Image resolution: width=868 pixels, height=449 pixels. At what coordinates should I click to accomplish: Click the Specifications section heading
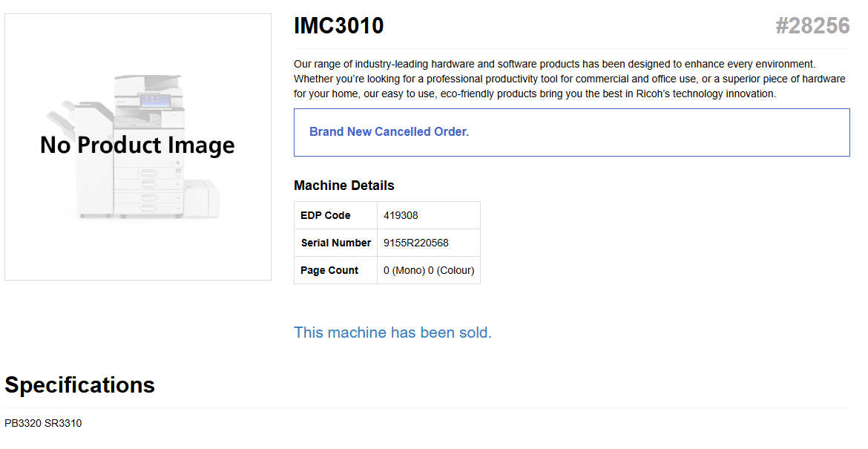point(80,385)
